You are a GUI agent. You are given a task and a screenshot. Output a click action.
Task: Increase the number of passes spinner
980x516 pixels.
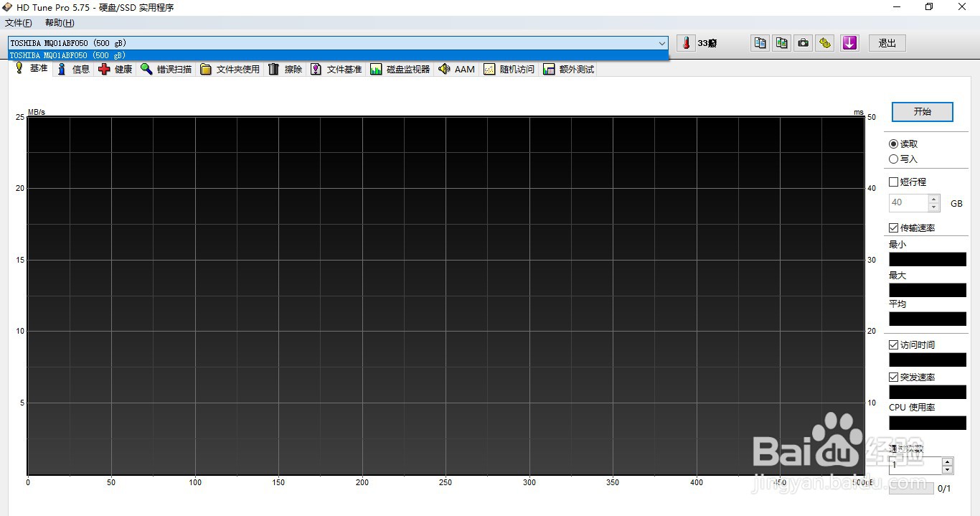point(948,461)
